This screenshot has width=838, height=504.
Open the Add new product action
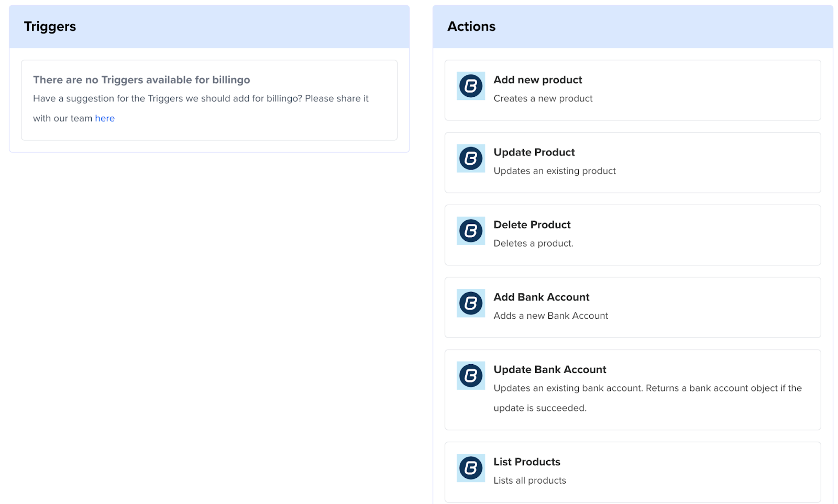(x=632, y=90)
